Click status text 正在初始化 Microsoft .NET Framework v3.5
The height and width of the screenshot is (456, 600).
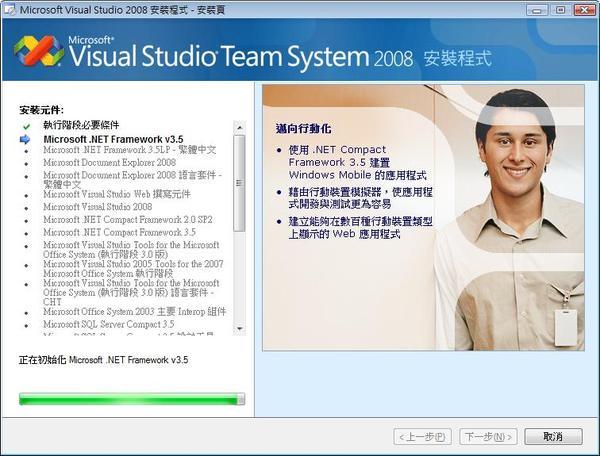click(104, 360)
